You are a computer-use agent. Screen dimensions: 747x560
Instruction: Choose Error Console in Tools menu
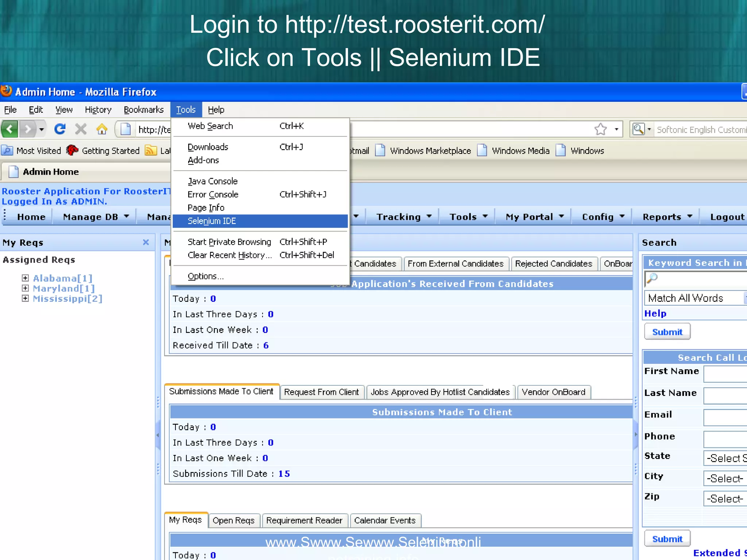pyautogui.click(x=260, y=195)
